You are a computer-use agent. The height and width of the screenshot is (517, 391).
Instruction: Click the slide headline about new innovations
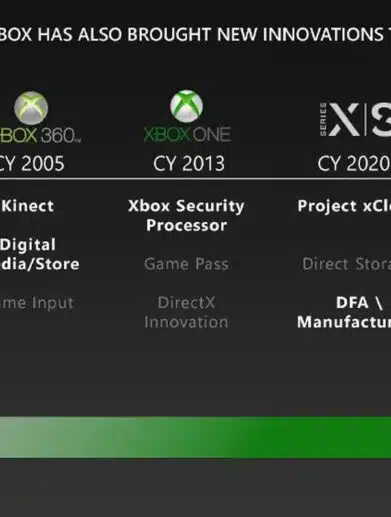point(195,34)
